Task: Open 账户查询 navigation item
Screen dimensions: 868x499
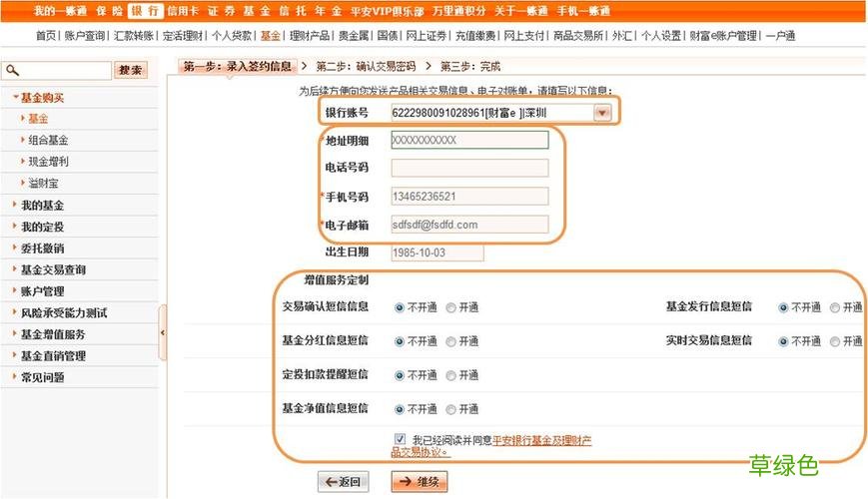Action: 84,36
